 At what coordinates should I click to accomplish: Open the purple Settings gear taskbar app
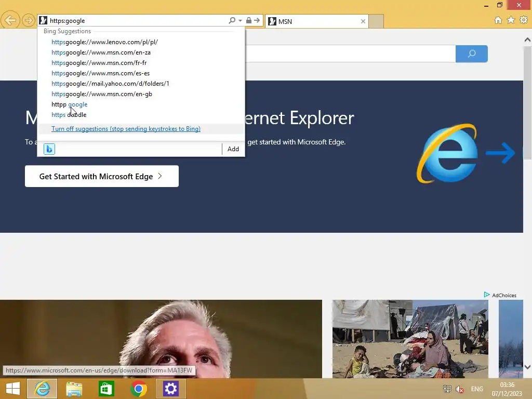(x=170, y=389)
